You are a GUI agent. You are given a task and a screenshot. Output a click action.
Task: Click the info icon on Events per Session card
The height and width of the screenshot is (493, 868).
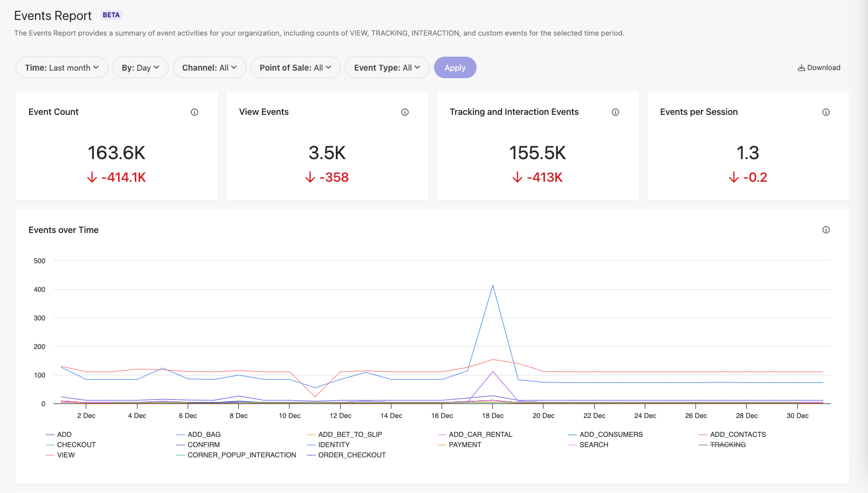[x=826, y=112]
